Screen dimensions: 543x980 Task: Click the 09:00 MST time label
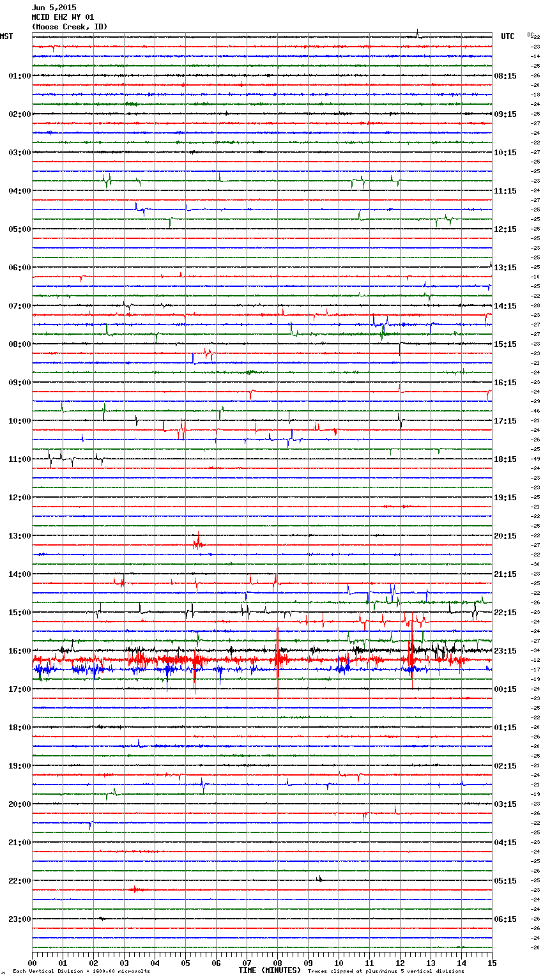point(20,383)
